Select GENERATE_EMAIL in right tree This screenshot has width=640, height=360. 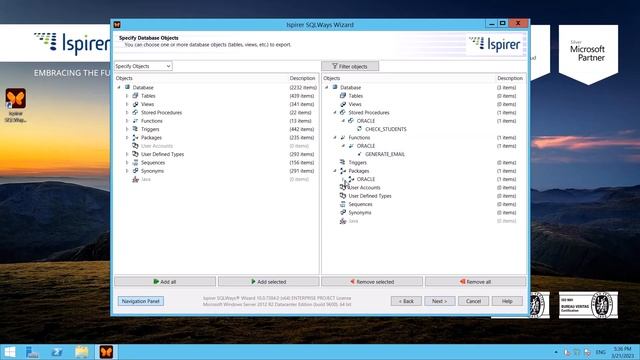[385, 154]
